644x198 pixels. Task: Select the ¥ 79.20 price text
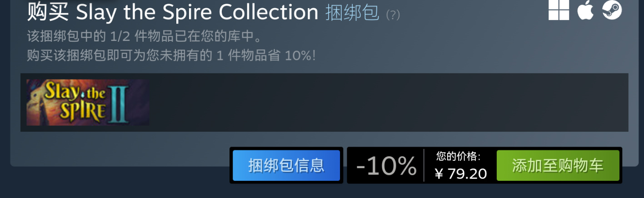click(460, 173)
